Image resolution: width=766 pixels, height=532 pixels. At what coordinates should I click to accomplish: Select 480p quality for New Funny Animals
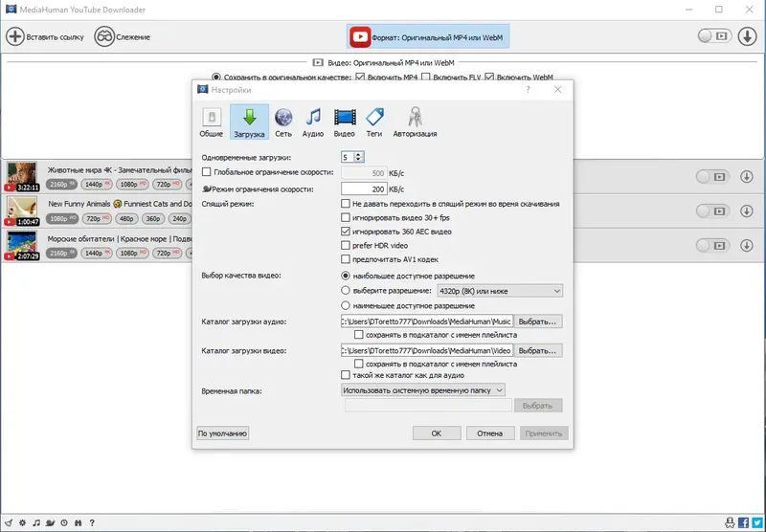pyautogui.click(x=126, y=218)
